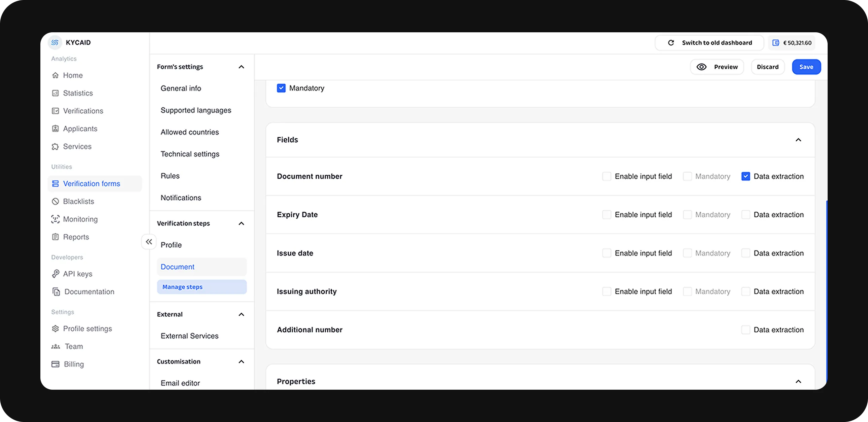Image resolution: width=868 pixels, height=422 pixels.
Task: Collapse sidebar with double-arrow icon
Action: tap(149, 242)
